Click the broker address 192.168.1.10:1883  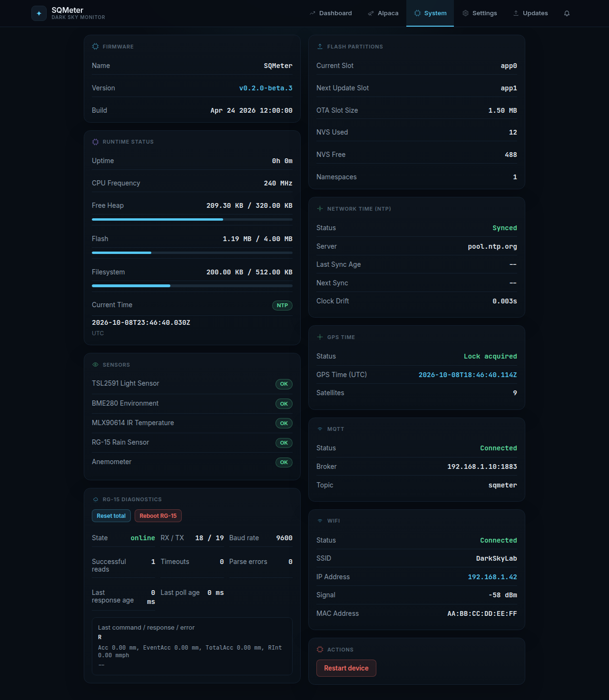coord(482,467)
